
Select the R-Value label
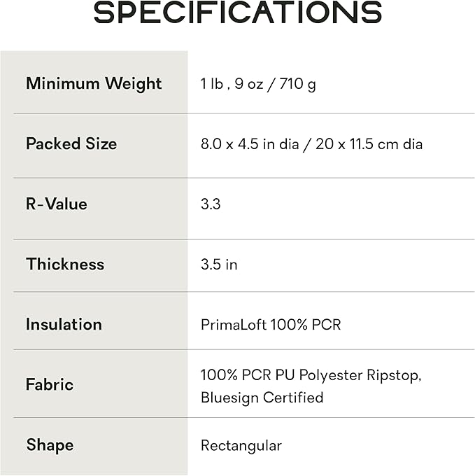pos(57,204)
